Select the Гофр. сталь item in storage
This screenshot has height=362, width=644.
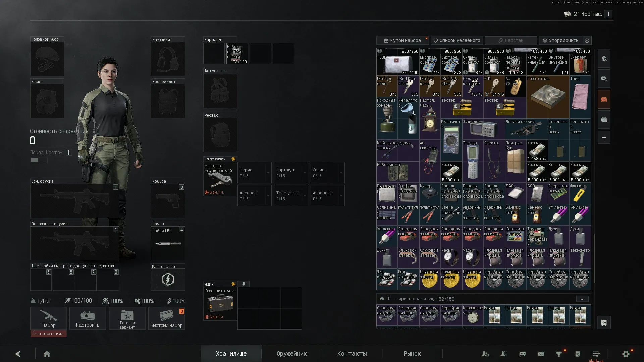click(548, 97)
